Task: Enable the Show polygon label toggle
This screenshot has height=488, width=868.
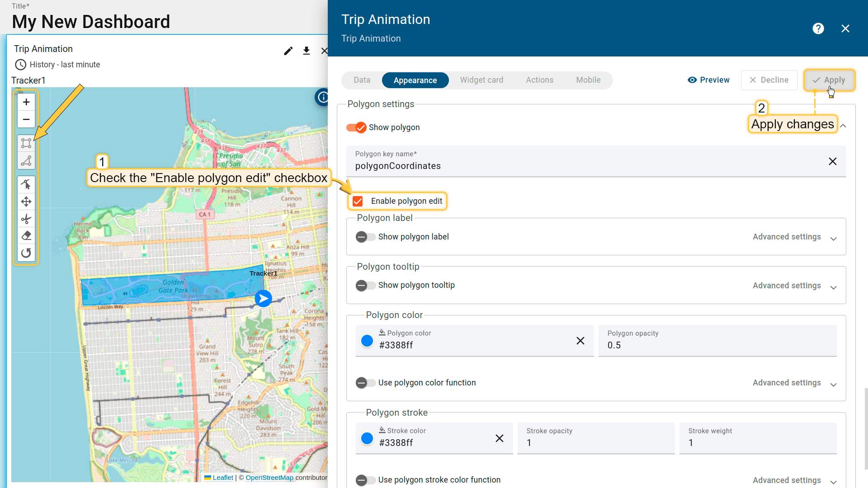Action: coord(365,237)
